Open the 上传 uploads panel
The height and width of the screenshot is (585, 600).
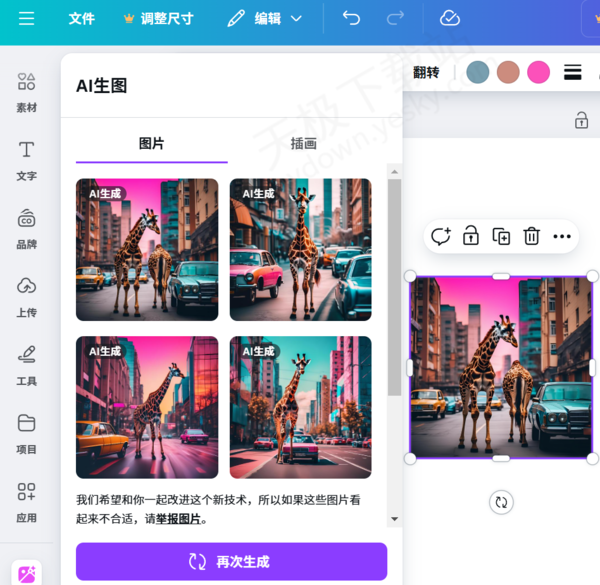point(26,298)
